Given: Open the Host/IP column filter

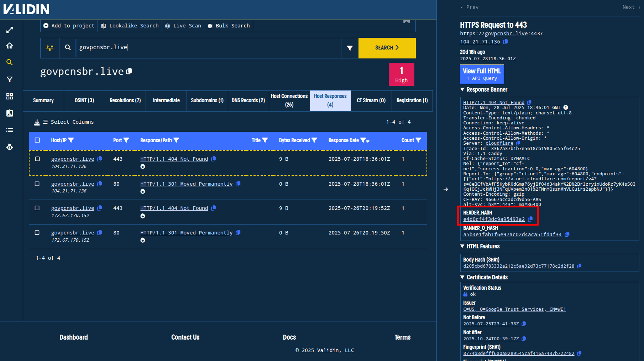Looking at the screenshot, I should coord(71,140).
